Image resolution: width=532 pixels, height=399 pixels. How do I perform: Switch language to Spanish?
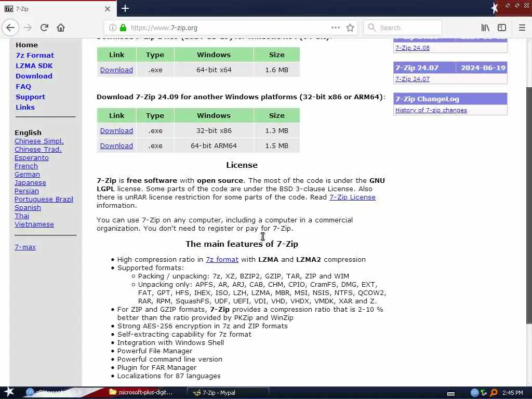(x=28, y=208)
